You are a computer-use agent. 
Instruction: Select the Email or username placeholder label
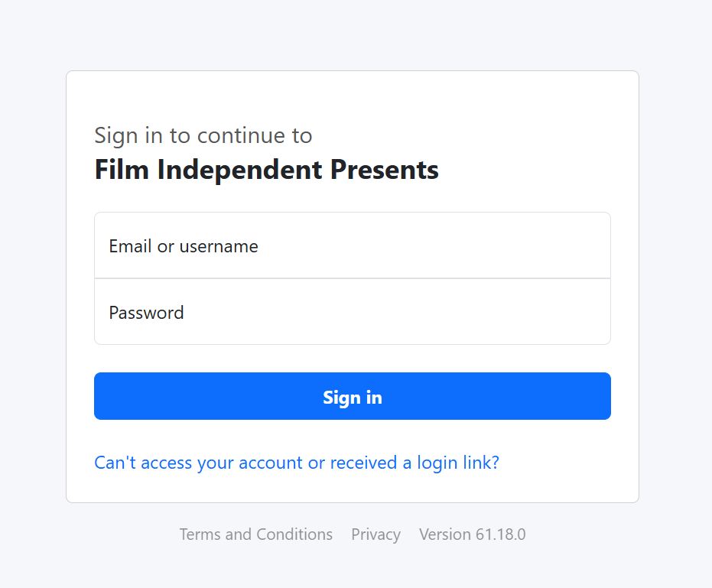[x=184, y=246]
